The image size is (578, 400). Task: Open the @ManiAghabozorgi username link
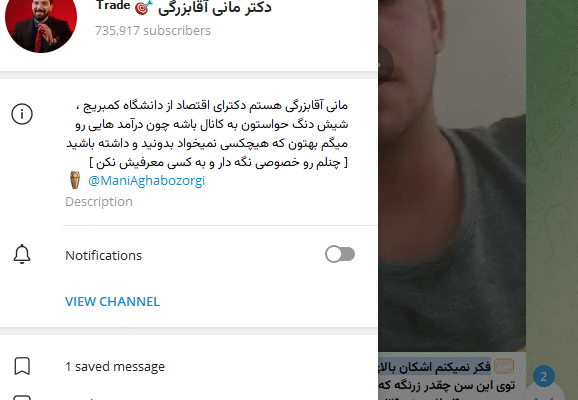click(146, 181)
